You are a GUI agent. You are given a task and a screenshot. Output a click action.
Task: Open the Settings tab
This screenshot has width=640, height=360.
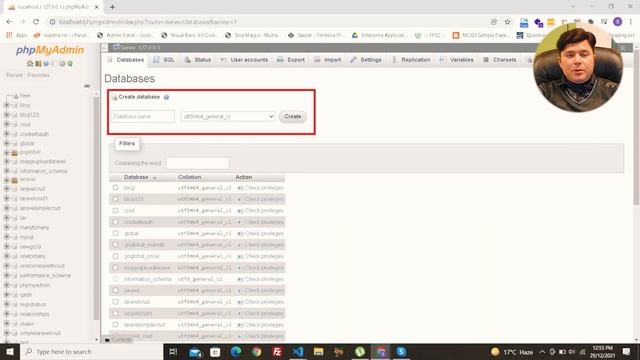[366, 60]
